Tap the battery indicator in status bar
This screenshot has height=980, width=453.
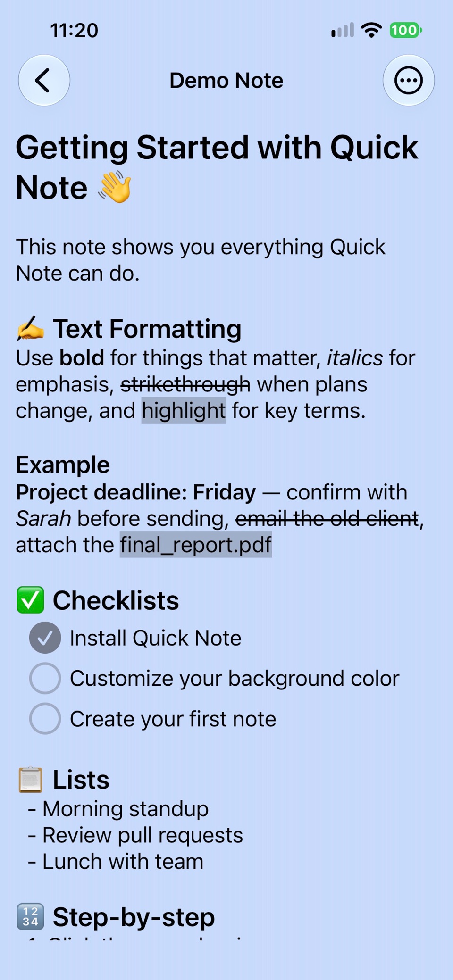pyautogui.click(x=405, y=30)
